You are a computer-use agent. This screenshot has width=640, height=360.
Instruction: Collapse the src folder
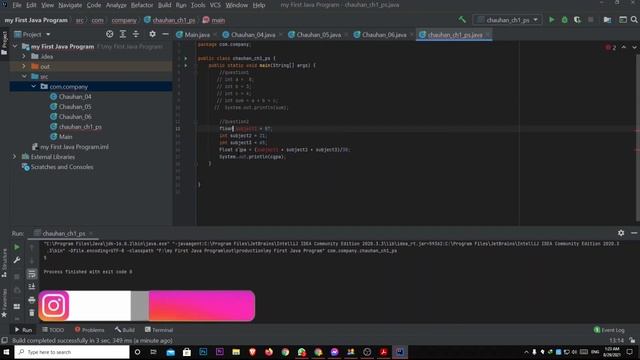24,76
